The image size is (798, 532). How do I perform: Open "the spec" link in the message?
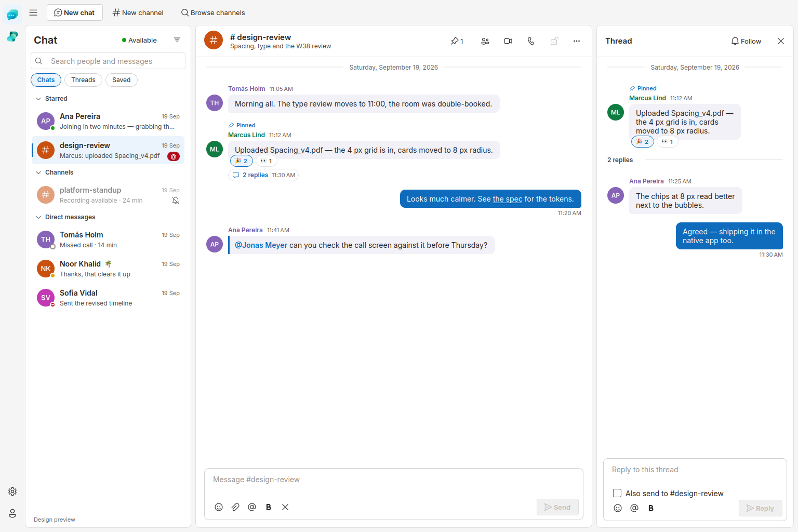(508, 199)
